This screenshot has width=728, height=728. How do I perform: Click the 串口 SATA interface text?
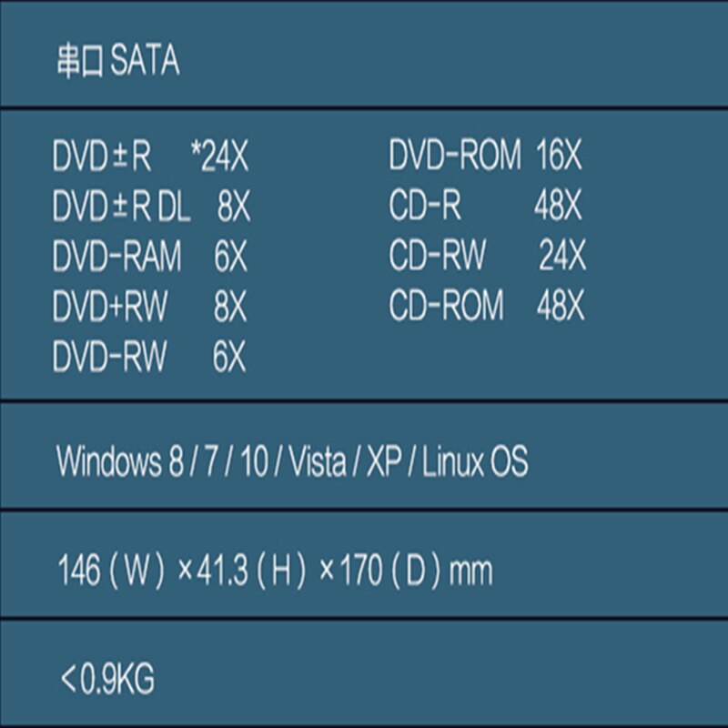[118, 60]
